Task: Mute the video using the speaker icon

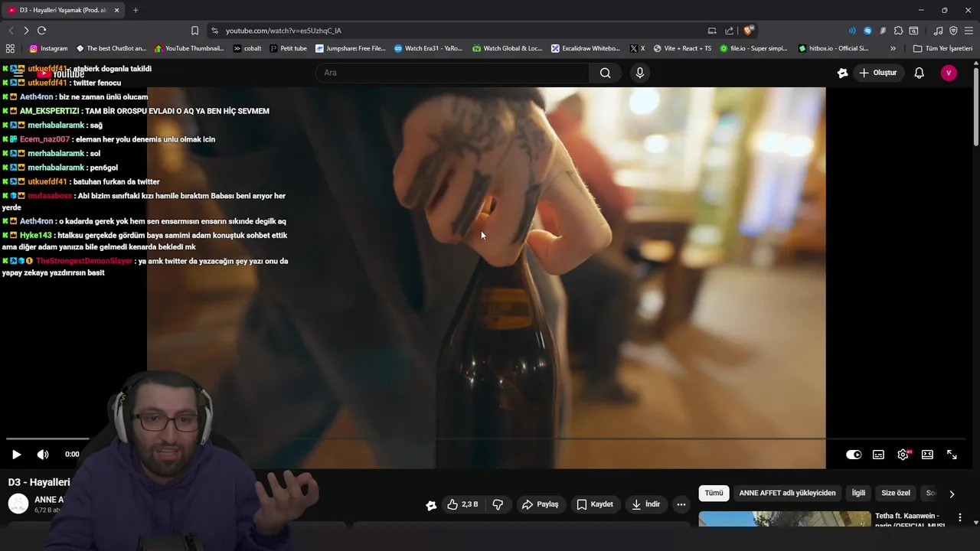Action: tap(43, 455)
